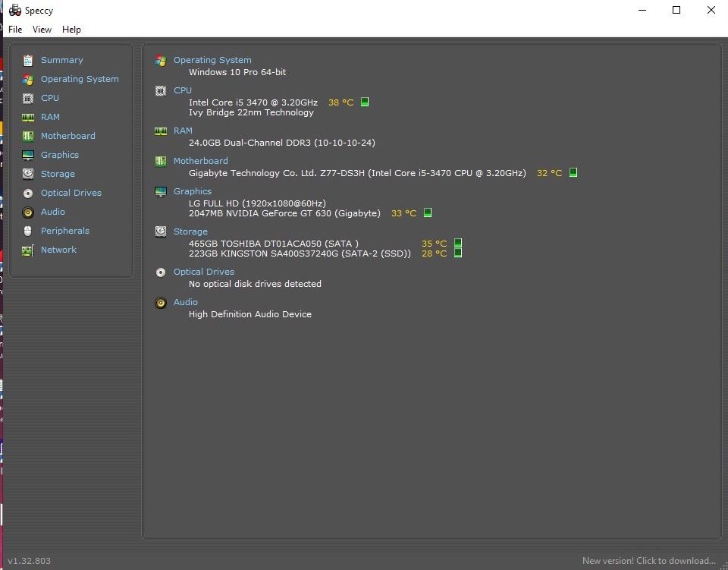
Task: Click the Summary clipboard icon in sidebar
Action: click(x=28, y=61)
